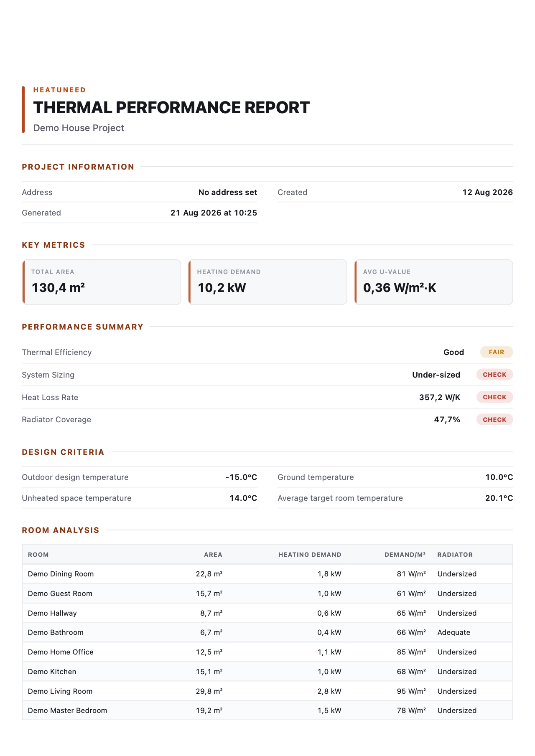Select the 20.1°C average target room temperature
535x756 pixels.
[499, 498]
